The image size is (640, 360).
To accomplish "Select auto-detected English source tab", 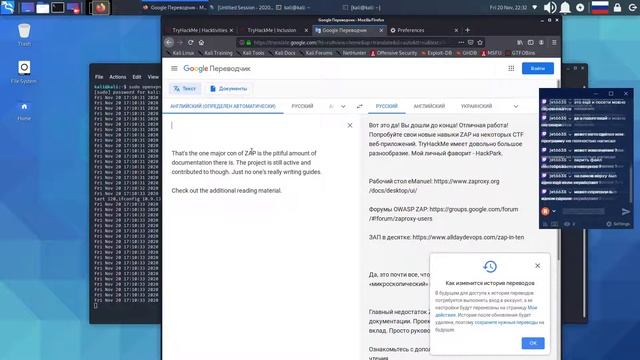I will click(x=223, y=106).
